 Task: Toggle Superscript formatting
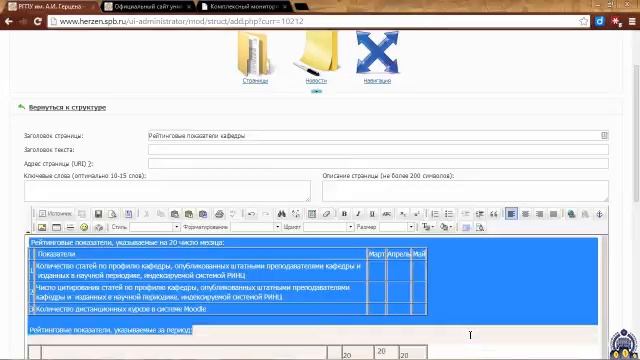click(x=416, y=214)
